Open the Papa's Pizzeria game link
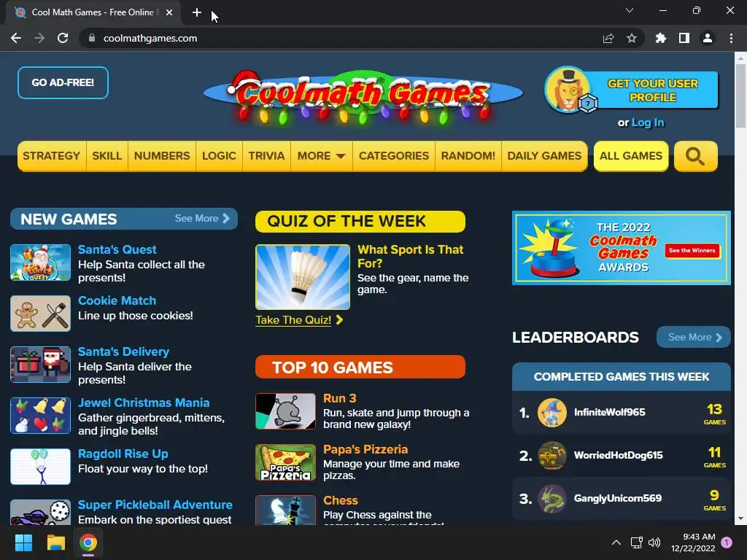 (365, 449)
